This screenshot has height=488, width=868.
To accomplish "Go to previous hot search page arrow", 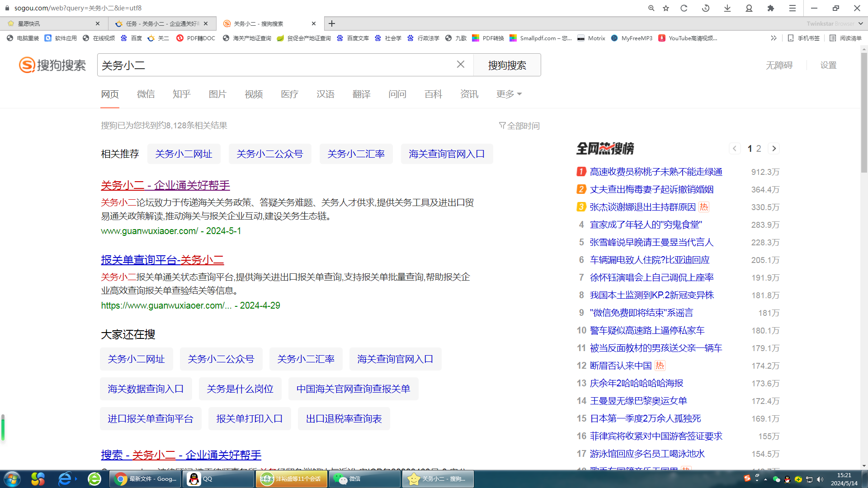I will pyautogui.click(x=735, y=149).
